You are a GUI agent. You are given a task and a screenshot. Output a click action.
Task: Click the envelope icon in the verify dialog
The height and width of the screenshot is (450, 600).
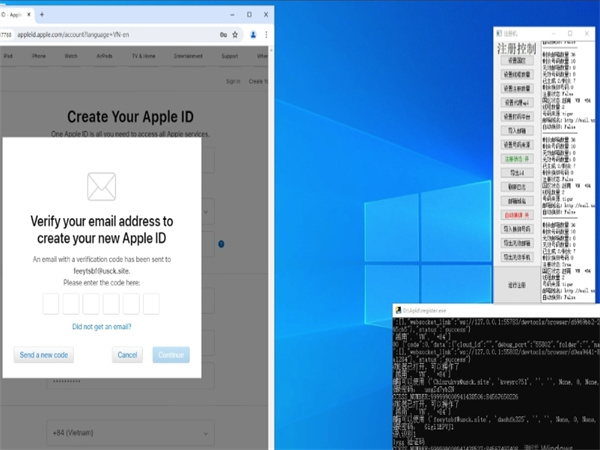[101, 186]
